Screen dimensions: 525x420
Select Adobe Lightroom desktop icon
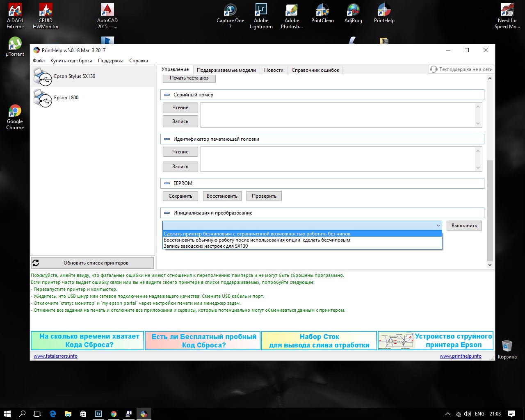[261, 16]
